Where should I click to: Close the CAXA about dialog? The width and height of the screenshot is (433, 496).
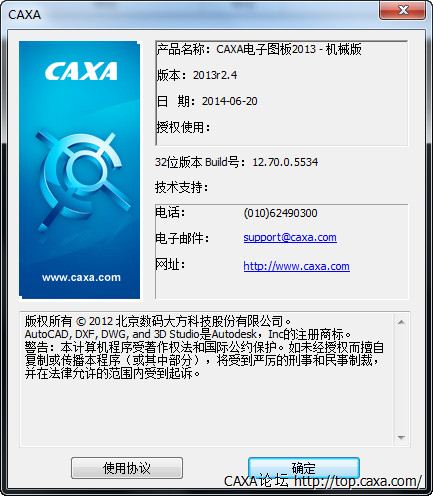(x=402, y=10)
